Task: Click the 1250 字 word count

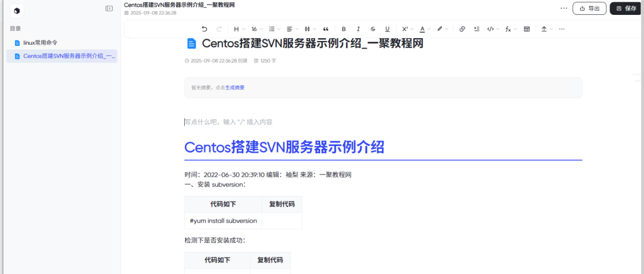Action: pyautogui.click(x=265, y=61)
